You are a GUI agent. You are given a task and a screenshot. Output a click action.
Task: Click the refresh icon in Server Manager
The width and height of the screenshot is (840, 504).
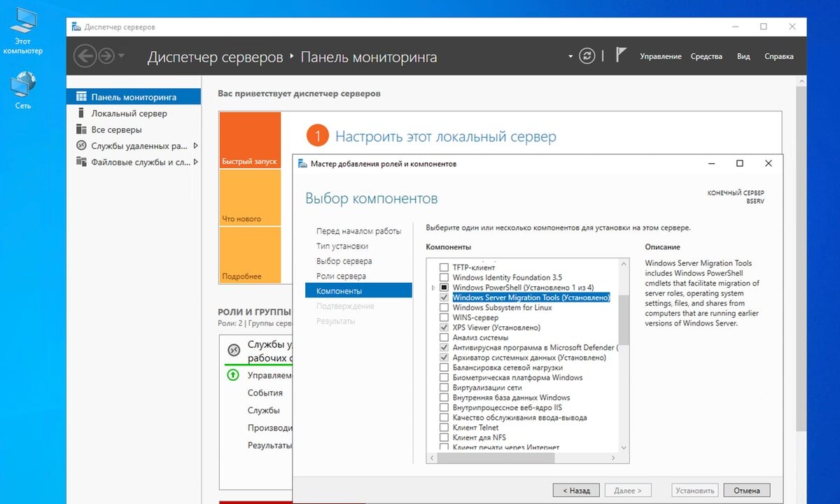click(x=587, y=55)
